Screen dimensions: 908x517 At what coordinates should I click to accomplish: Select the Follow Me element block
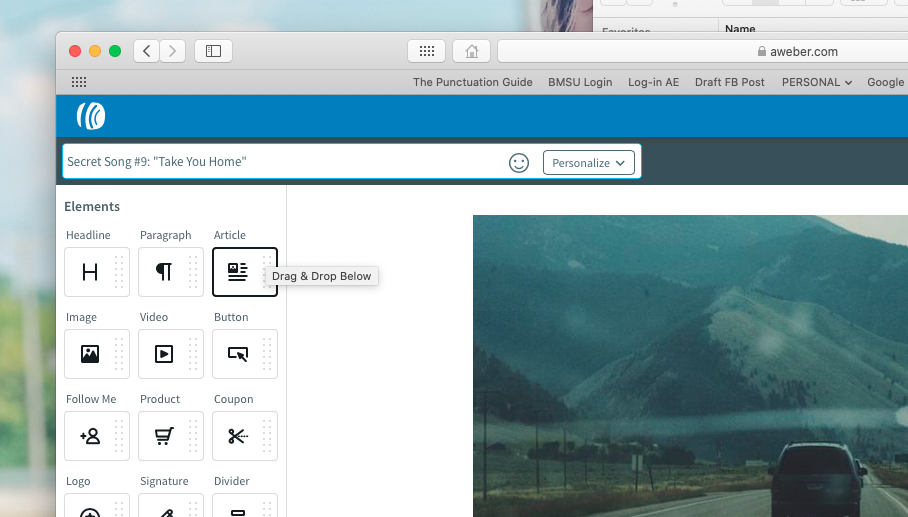(x=97, y=436)
